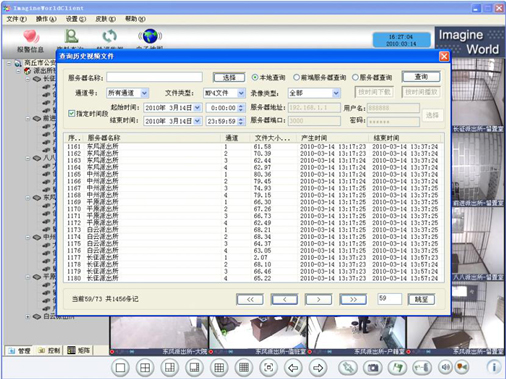The height and width of the screenshot is (379, 506).
Task: Collapse the 八八 tree node
Action: (x=28, y=158)
